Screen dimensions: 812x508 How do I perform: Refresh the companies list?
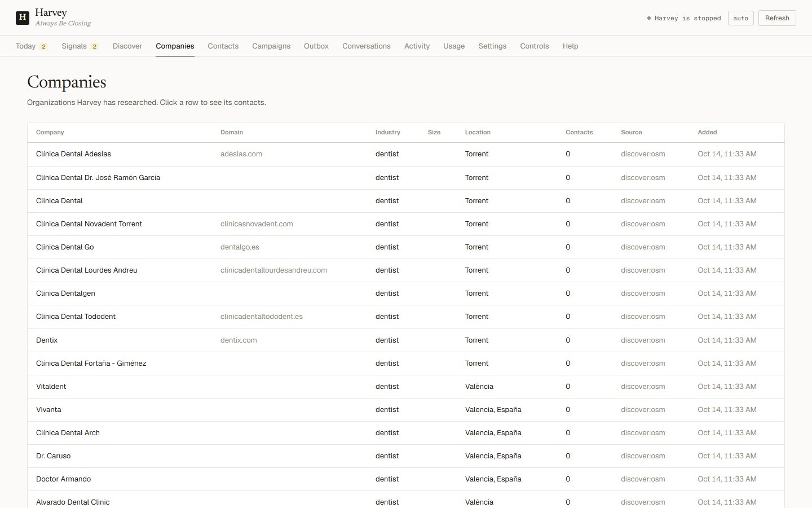coord(777,18)
